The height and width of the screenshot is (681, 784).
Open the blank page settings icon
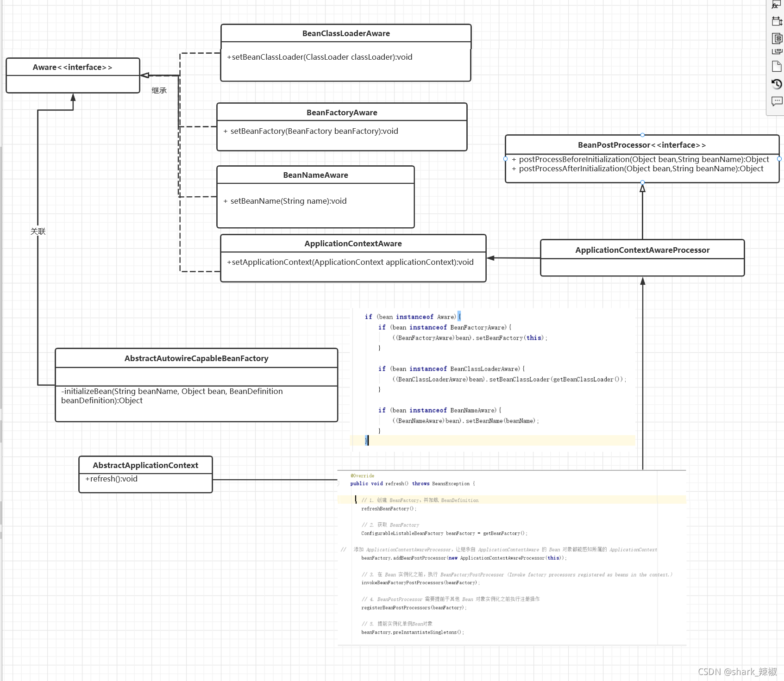[x=777, y=67]
